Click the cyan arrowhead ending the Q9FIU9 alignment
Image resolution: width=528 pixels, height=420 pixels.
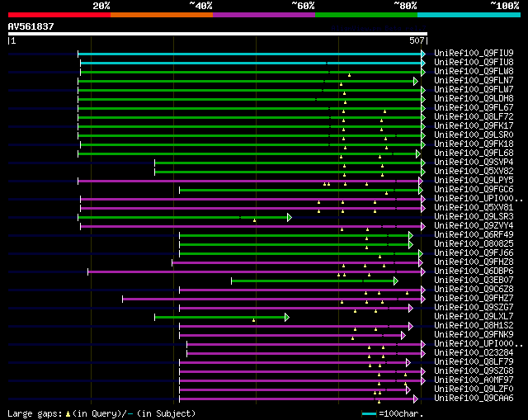coord(423,54)
